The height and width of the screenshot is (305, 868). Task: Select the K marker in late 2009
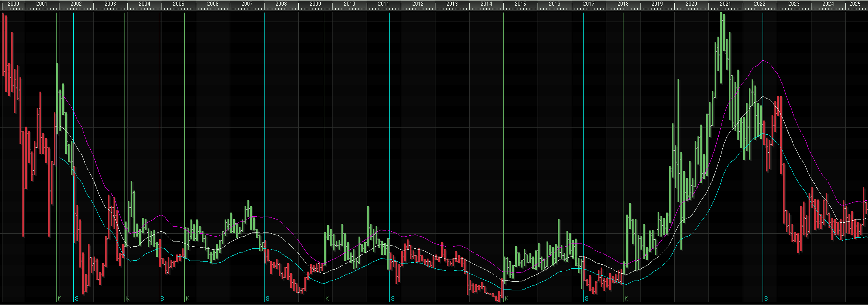(327, 299)
